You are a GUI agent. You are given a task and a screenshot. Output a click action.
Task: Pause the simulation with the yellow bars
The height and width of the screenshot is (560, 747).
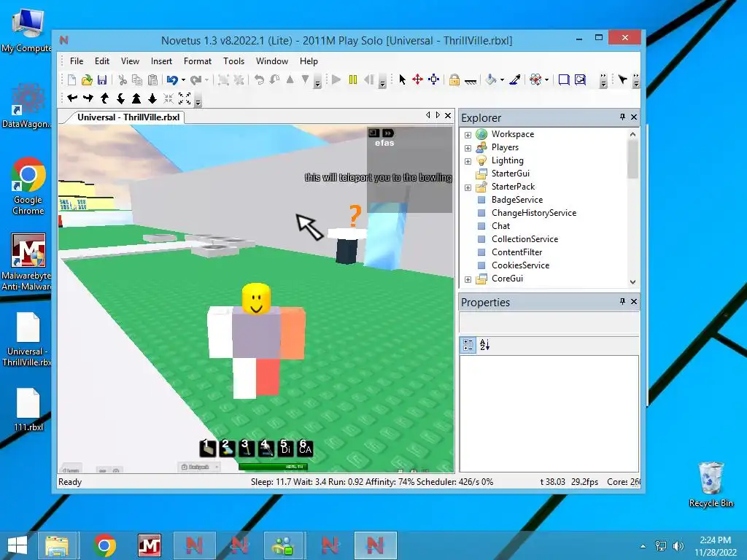point(353,79)
